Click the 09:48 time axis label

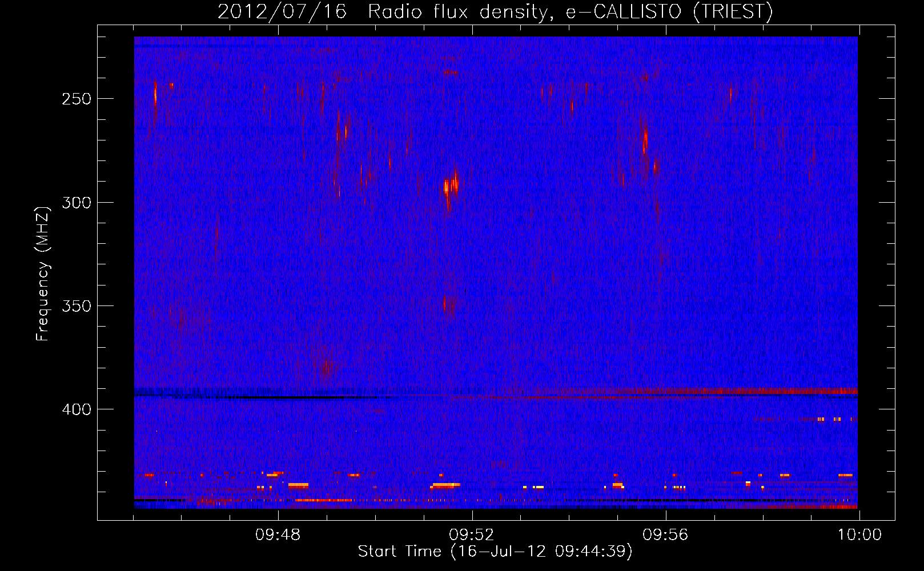278,535
